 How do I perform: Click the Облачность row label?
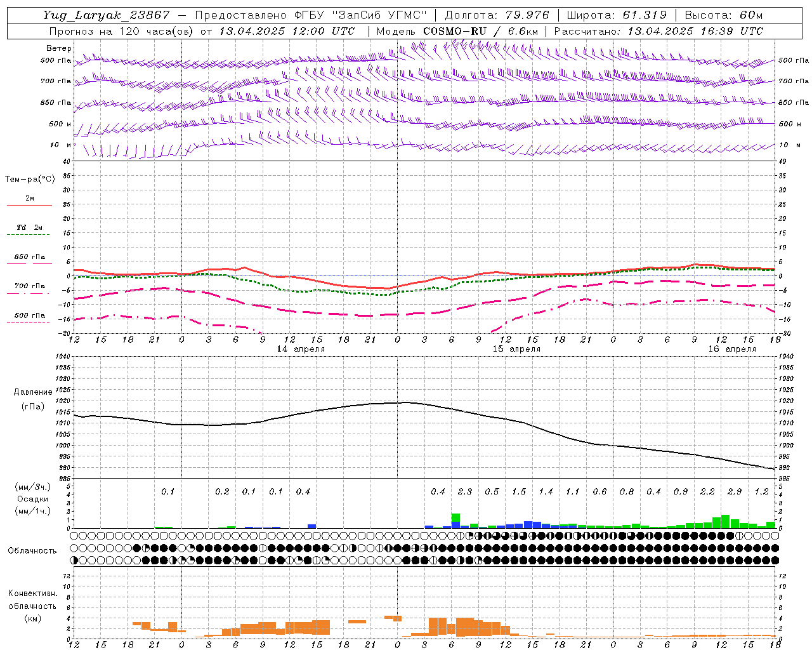pyautogui.click(x=32, y=551)
